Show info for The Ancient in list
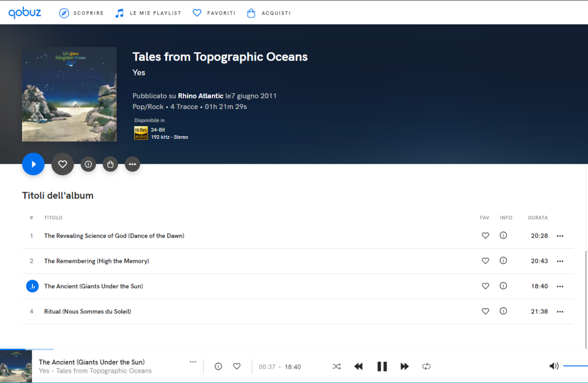 click(503, 286)
